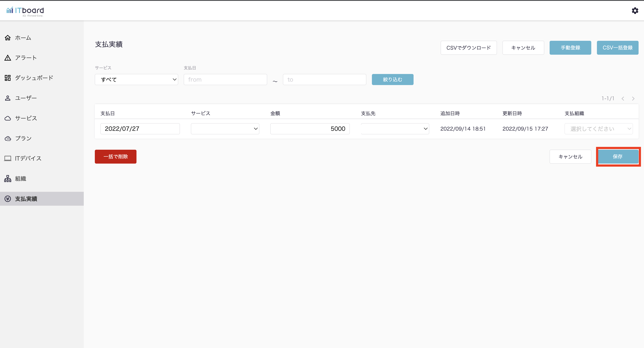Viewport: 644px width, 348px height.
Task: Click the alert triangle icon
Action: pos(8,58)
